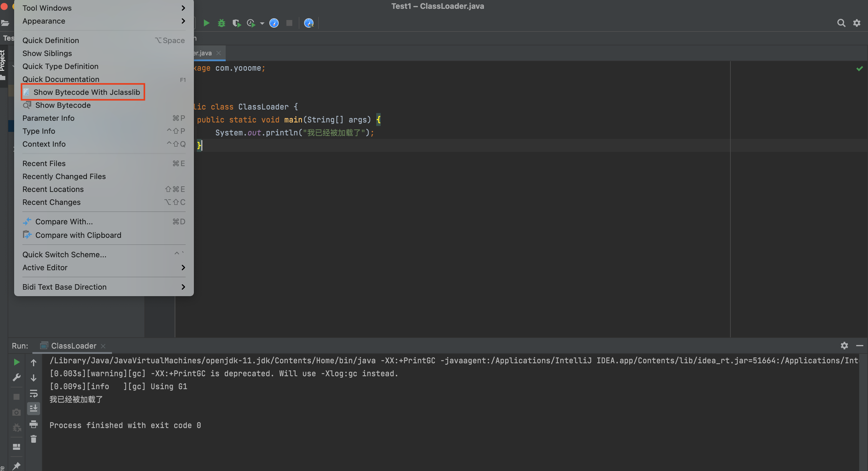This screenshot has width=868, height=471.
Task: Open the profiler dropdown arrow in toolbar
Action: (262, 23)
